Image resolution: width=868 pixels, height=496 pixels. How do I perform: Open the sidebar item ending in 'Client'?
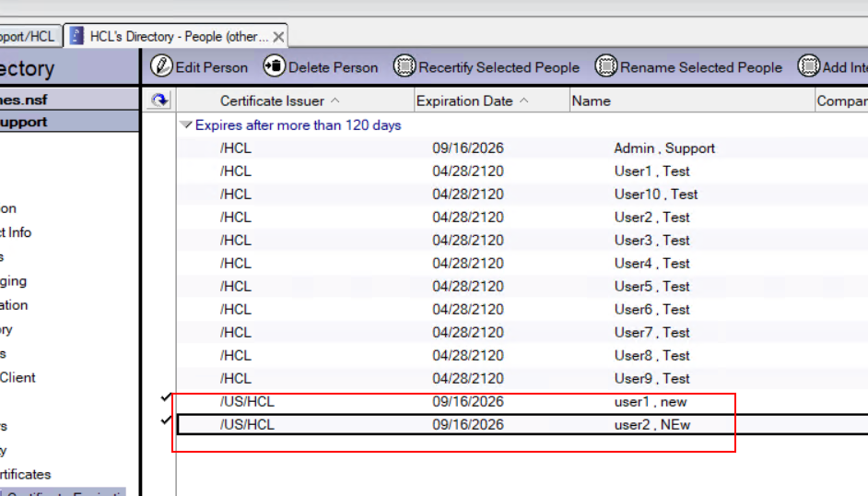(18, 378)
